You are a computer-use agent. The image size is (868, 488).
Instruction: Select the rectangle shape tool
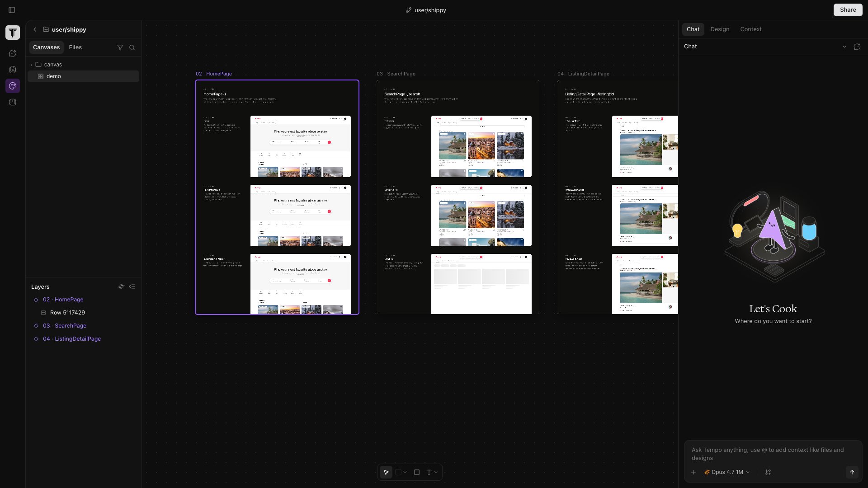pos(417,472)
